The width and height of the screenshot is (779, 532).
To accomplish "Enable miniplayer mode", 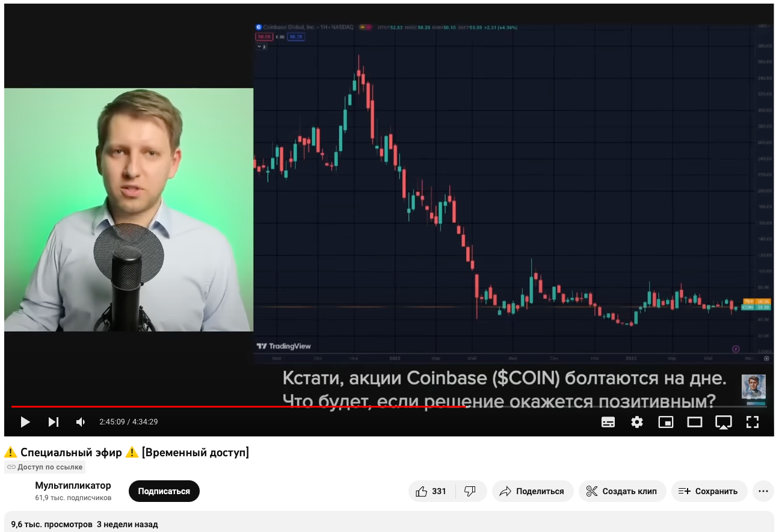I will (x=666, y=422).
